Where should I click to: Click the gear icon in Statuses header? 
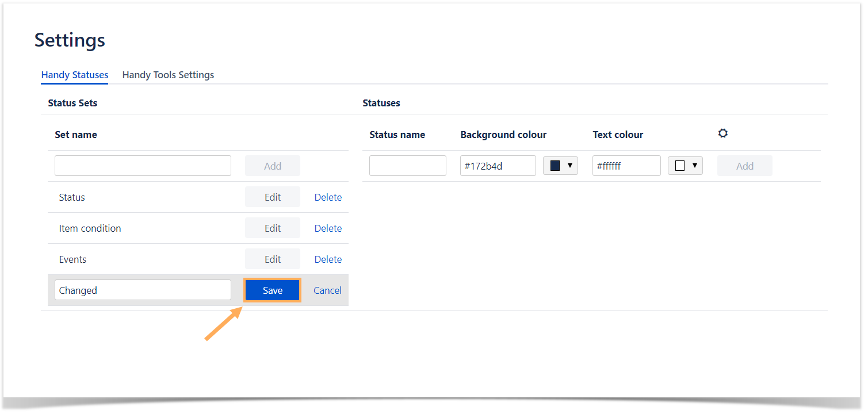pyautogui.click(x=723, y=133)
